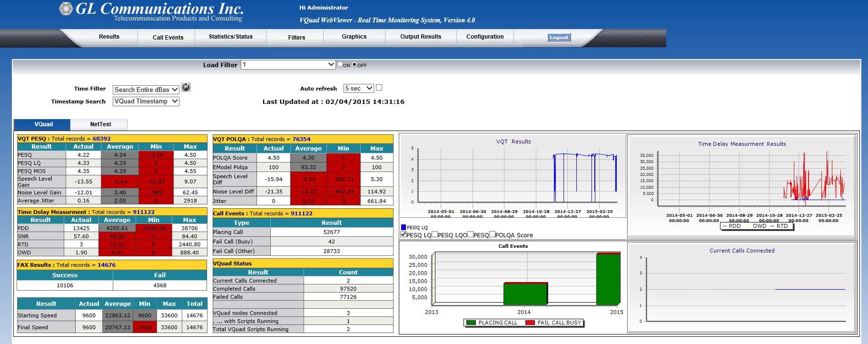Click the Average Jitter max value 2918
Image resolution: width=868 pixels, height=344 pixels.
pos(190,201)
